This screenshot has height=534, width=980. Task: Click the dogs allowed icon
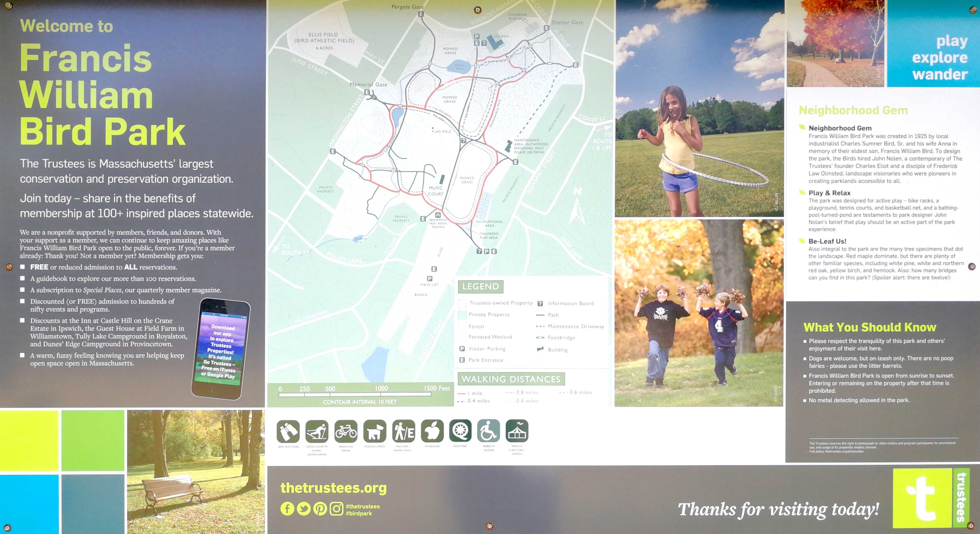tap(374, 431)
